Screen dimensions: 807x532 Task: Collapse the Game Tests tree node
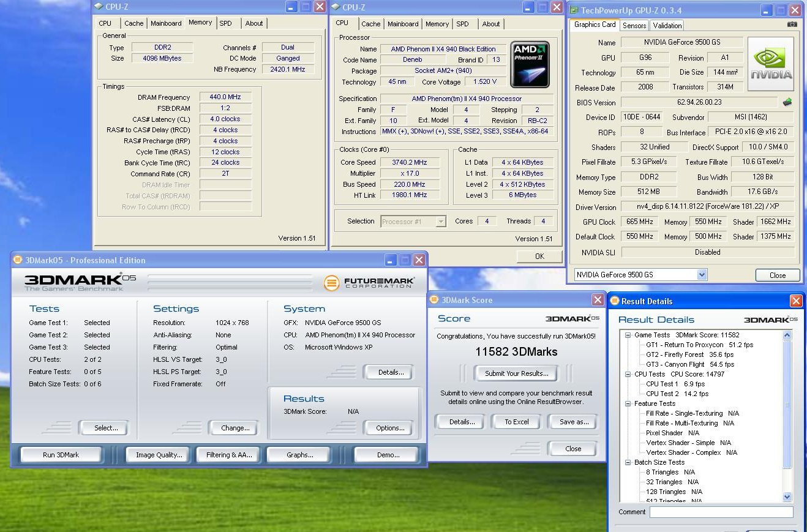pos(628,335)
